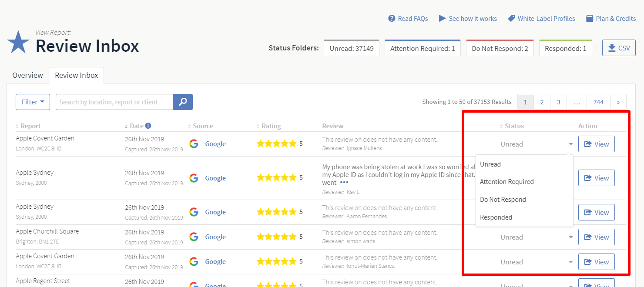View the Ionut-Marian Stancu review
The image size is (644, 287).
pos(597,262)
